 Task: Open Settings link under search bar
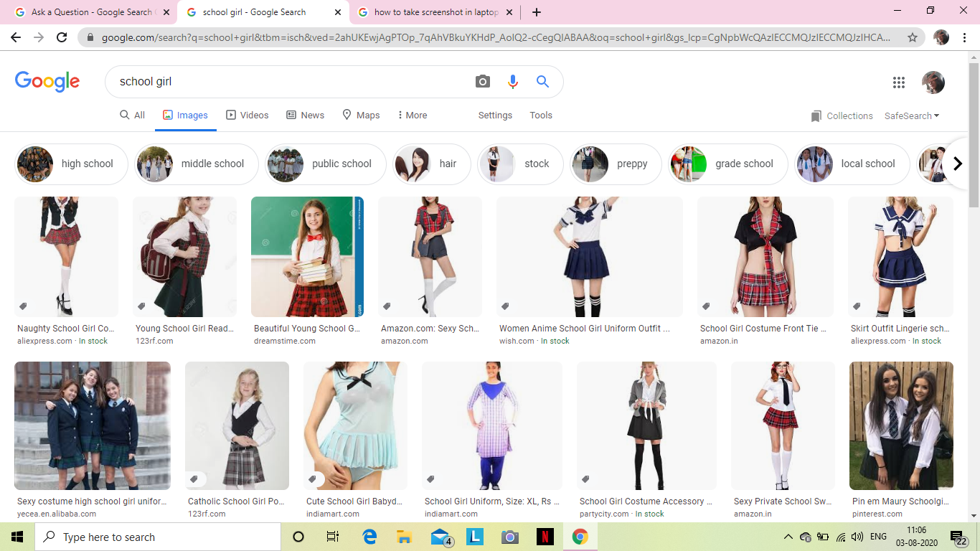pos(495,115)
